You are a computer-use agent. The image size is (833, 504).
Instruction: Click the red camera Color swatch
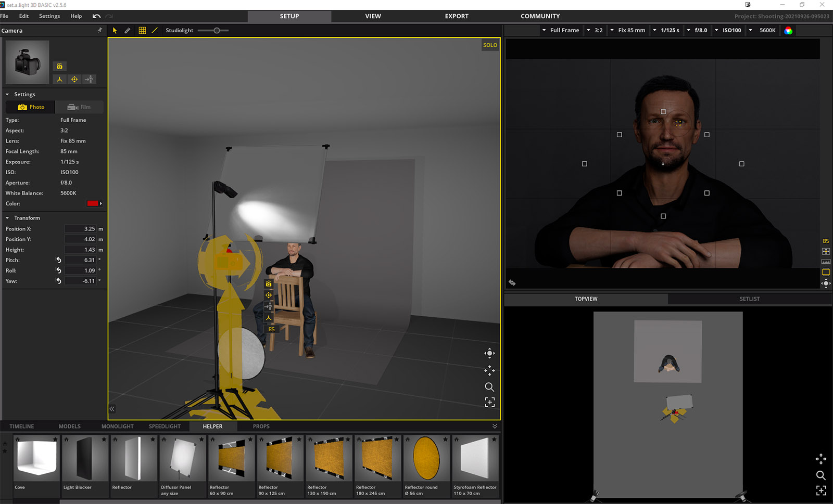(93, 203)
